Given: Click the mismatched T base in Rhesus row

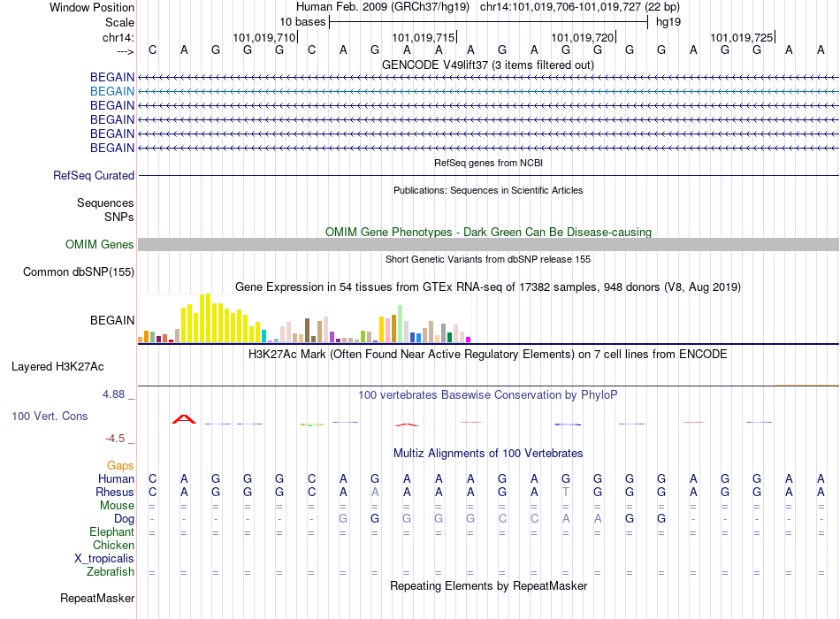Looking at the screenshot, I should pyautogui.click(x=566, y=493).
